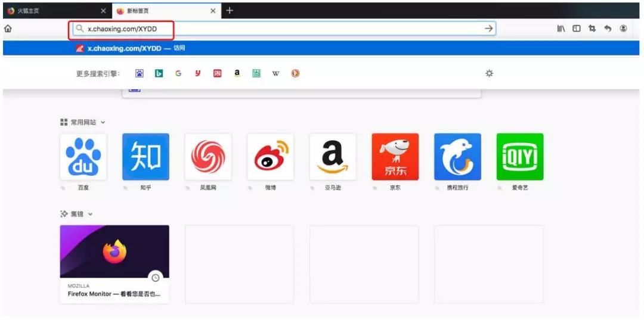The height and width of the screenshot is (320, 644).
Task: Open search settings gear icon
Action: tap(489, 73)
